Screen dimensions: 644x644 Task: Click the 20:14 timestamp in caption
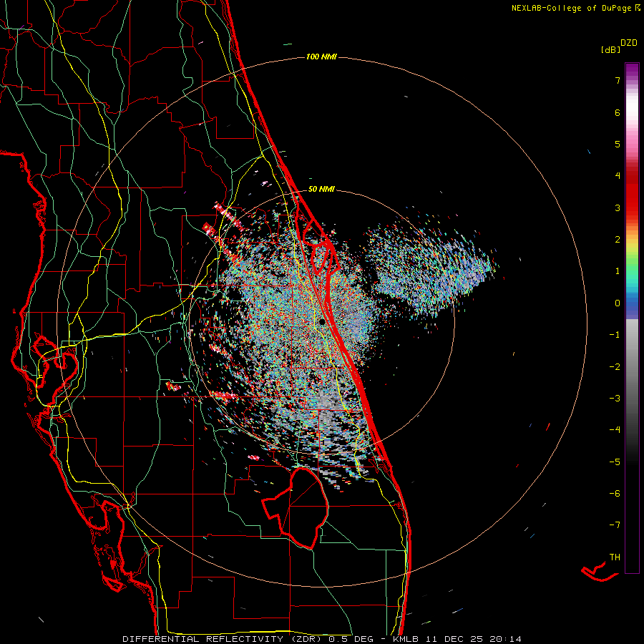[x=506, y=639]
